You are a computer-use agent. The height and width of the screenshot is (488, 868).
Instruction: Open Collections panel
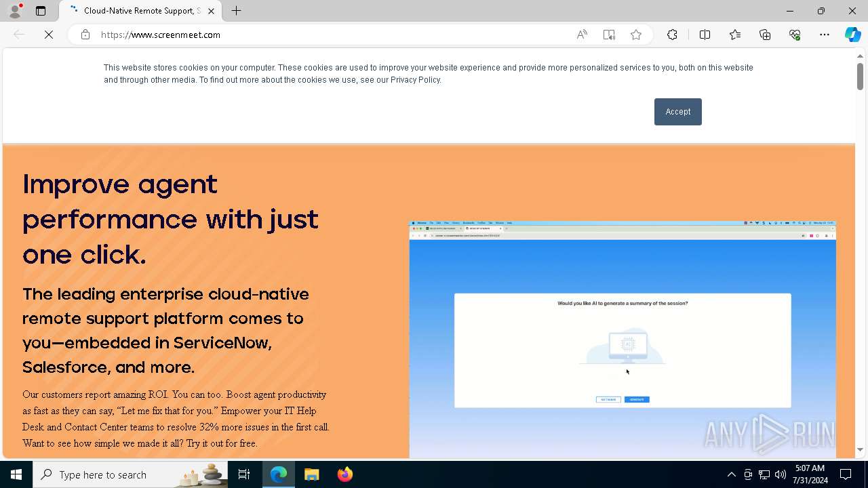[x=765, y=35]
